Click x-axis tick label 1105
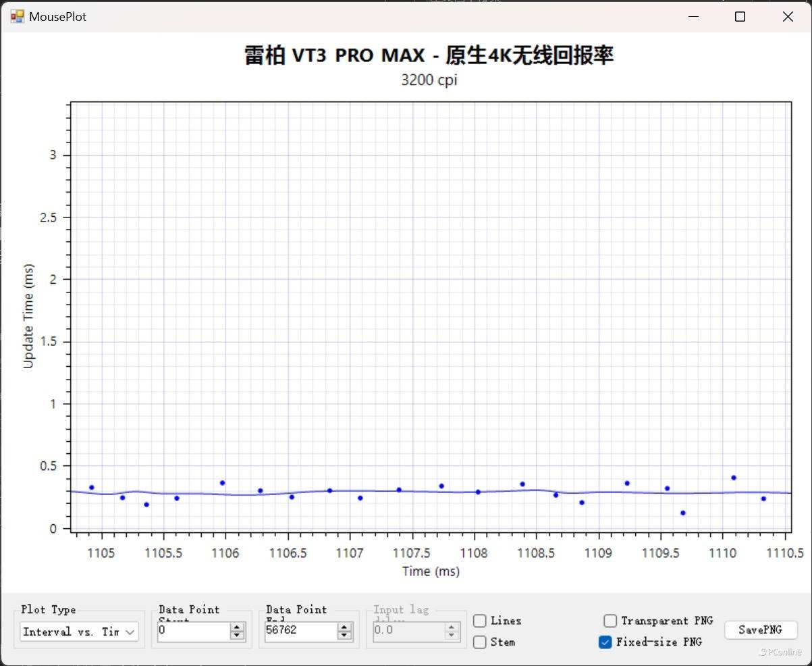 pos(101,553)
